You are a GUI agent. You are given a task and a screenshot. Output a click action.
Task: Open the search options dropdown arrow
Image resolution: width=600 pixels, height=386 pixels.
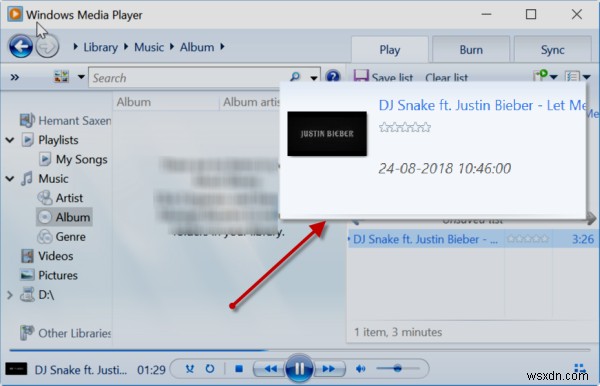coord(314,78)
